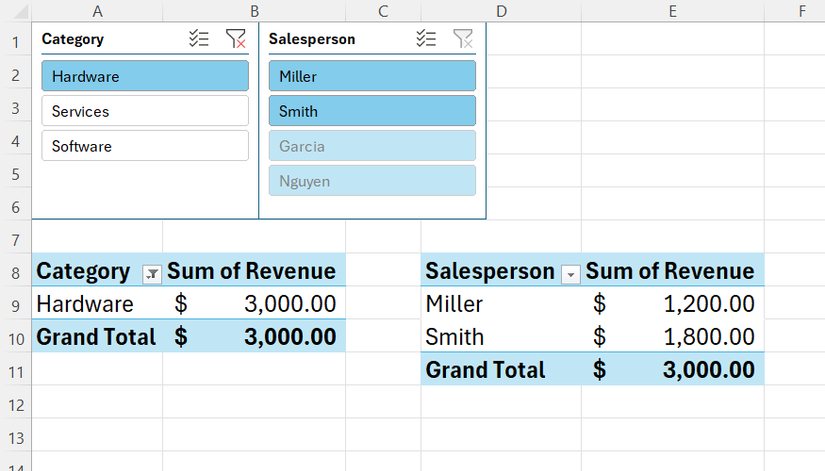This screenshot has height=471, width=825.
Task: Select the column D header
Action: pyautogui.click(x=501, y=11)
